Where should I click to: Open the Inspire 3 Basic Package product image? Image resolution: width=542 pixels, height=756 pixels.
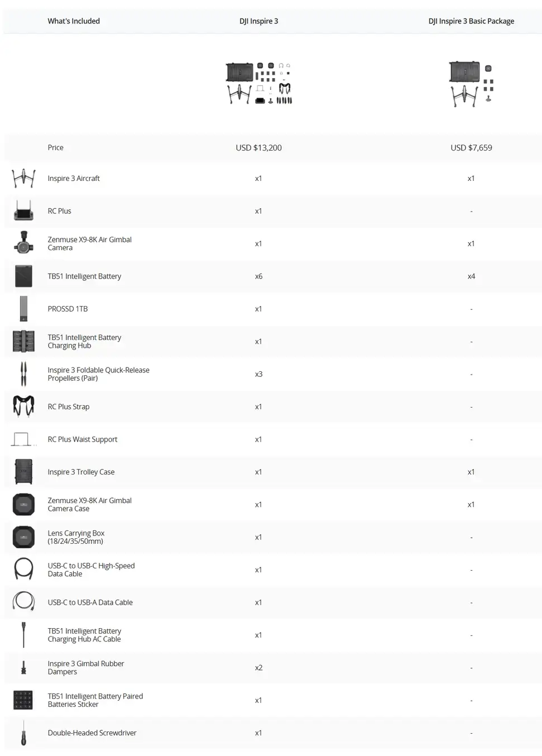click(471, 84)
